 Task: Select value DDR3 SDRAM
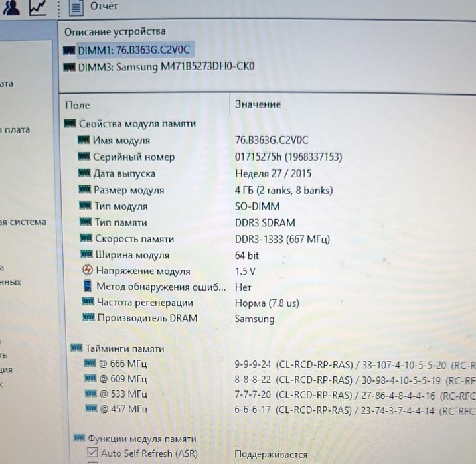coord(265,223)
